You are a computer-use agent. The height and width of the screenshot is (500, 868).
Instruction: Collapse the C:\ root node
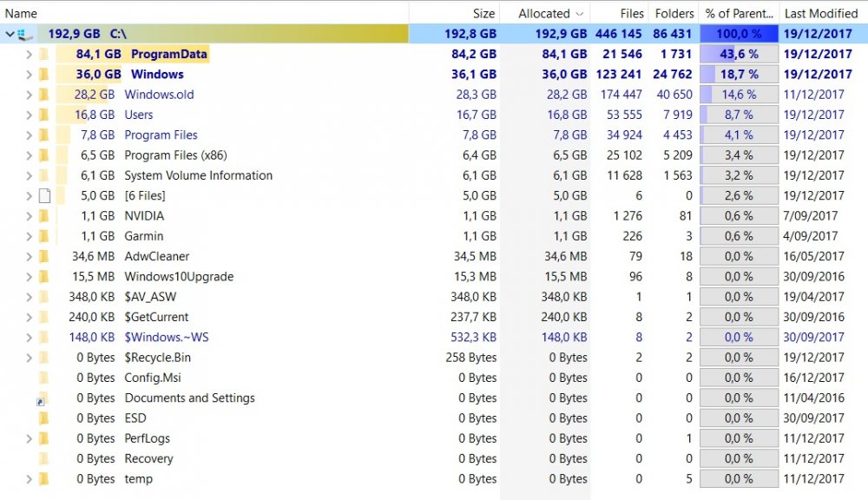click(10, 34)
